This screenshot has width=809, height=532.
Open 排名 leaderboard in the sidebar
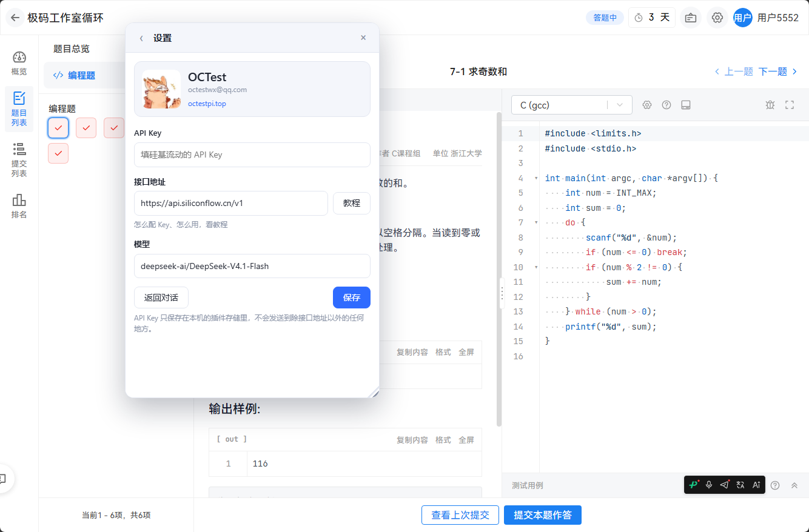[19, 206]
